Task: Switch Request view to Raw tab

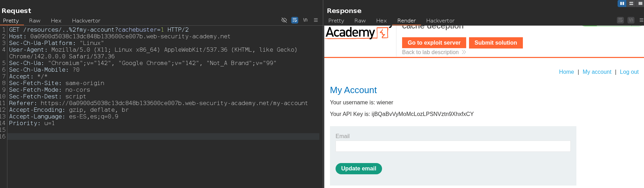Action: click(35, 21)
